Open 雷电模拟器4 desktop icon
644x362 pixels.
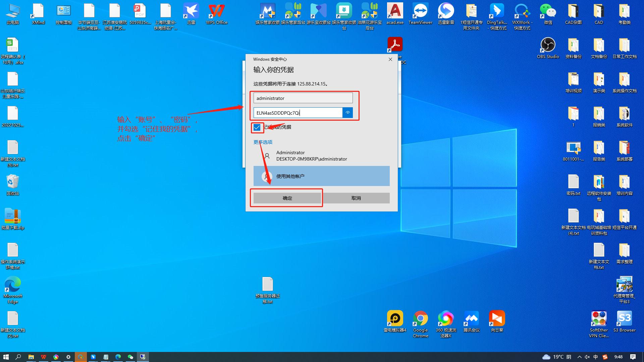[395, 322]
